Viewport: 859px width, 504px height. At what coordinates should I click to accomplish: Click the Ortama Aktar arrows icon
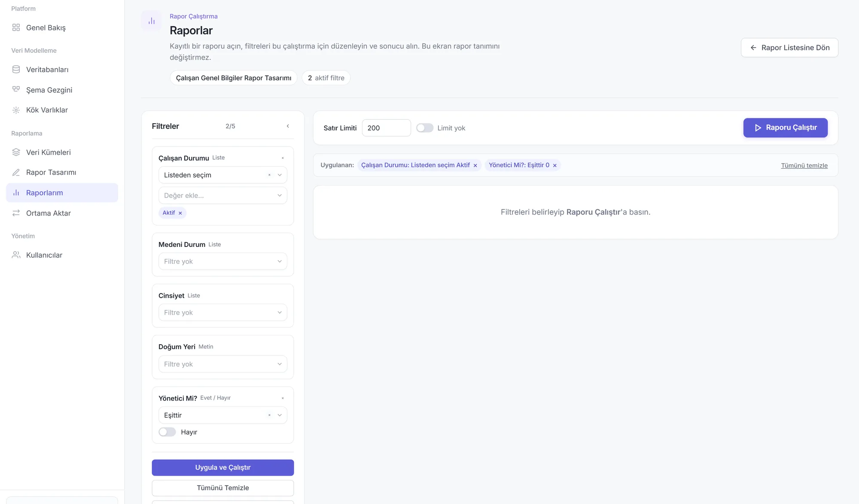(16, 213)
